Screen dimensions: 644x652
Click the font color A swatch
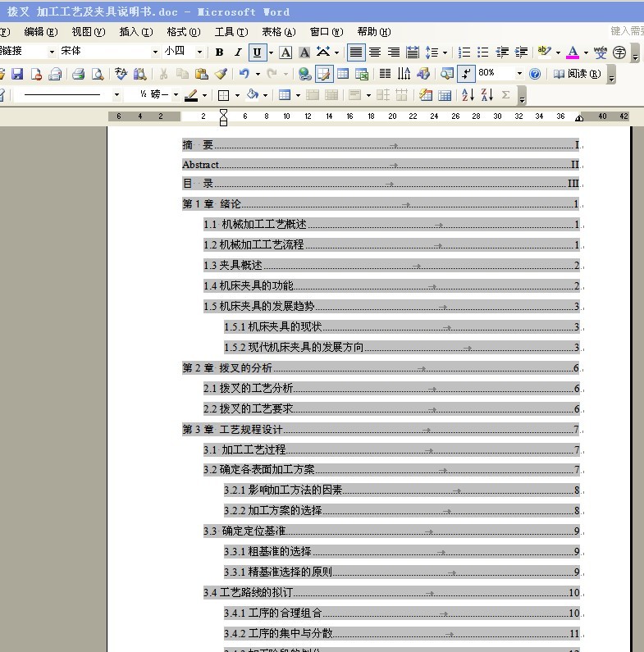pyautogui.click(x=573, y=52)
